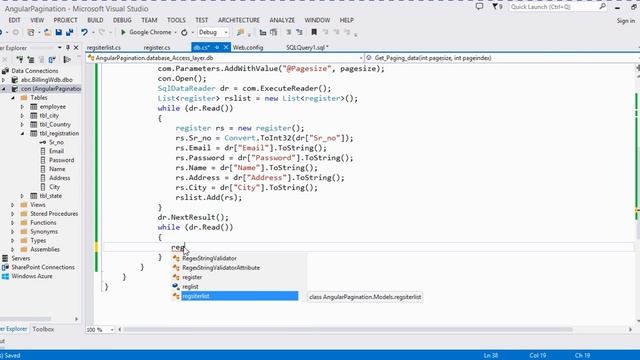Click the Undo arrow icon
640x360 pixels.
pyautogui.click(x=84, y=32)
